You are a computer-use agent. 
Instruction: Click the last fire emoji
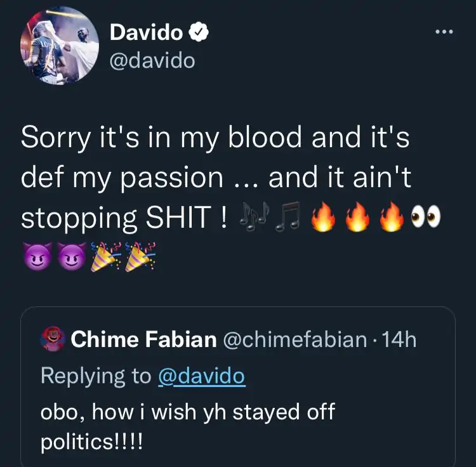[x=390, y=219]
